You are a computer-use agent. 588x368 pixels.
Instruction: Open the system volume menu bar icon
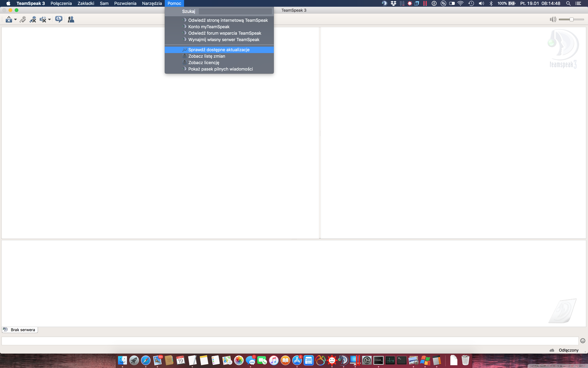point(481,3)
